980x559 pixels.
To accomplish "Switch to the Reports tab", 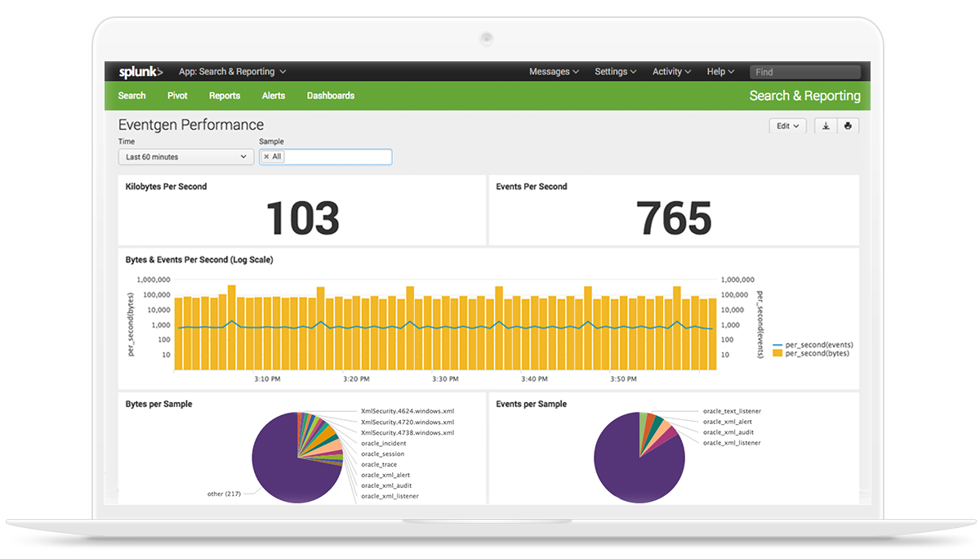I will click(x=224, y=96).
